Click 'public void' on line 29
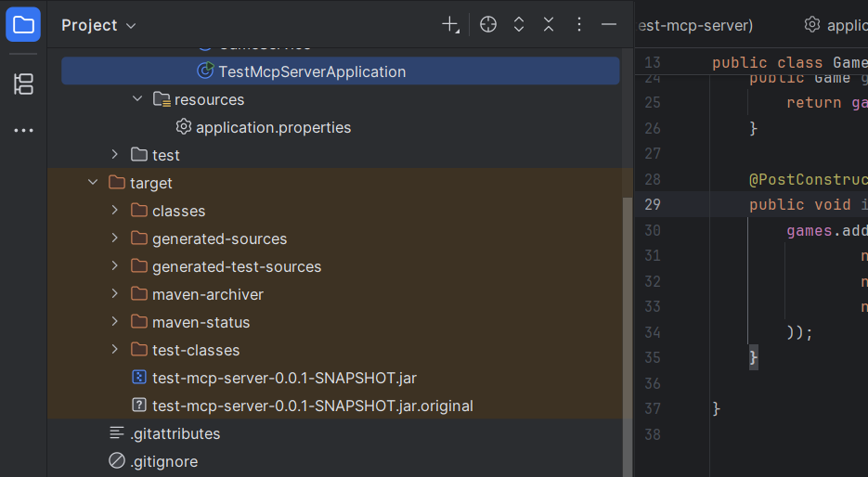Viewport: 868px width, 477px height. [800, 205]
